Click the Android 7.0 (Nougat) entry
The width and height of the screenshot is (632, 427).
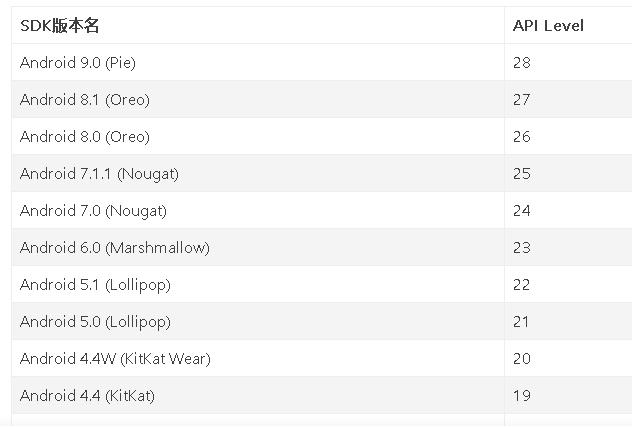93,211
